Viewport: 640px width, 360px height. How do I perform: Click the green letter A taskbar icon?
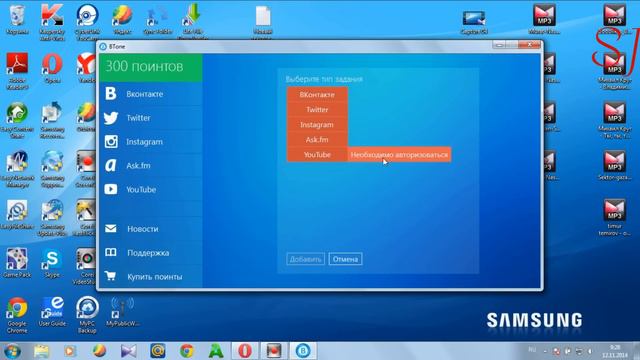[216, 351]
